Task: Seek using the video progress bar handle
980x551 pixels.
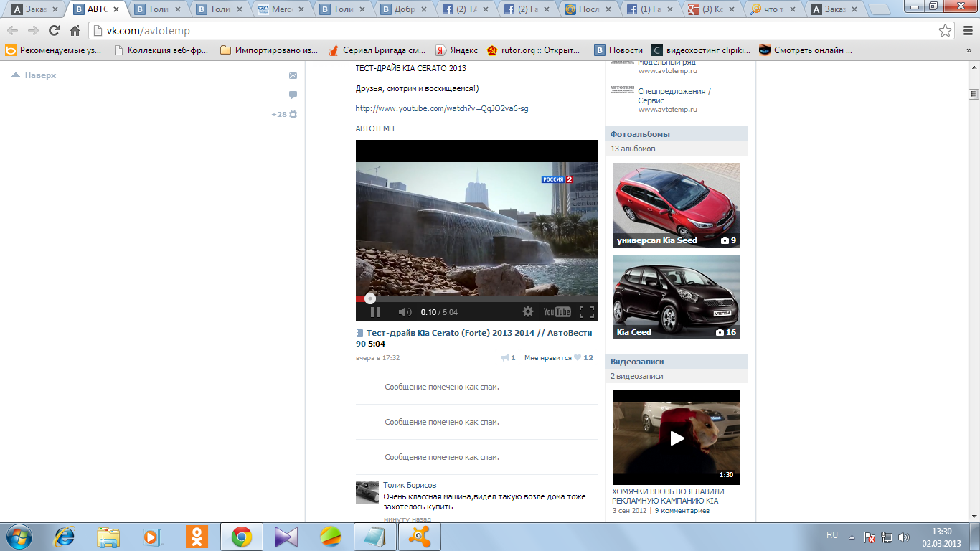Action: tap(370, 298)
